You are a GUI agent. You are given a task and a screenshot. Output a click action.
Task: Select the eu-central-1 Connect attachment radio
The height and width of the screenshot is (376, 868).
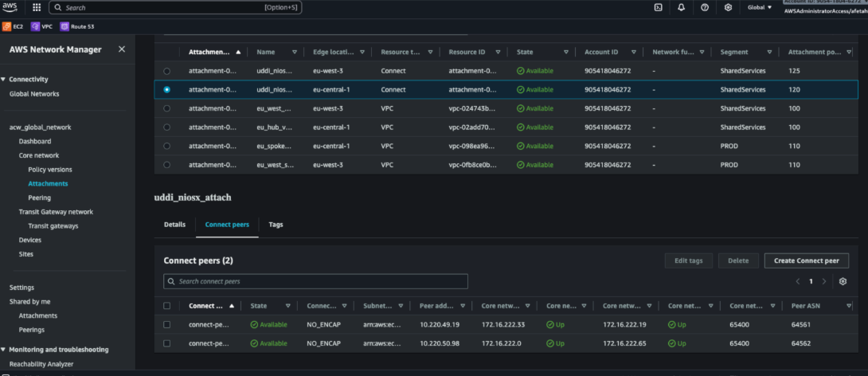click(166, 90)
